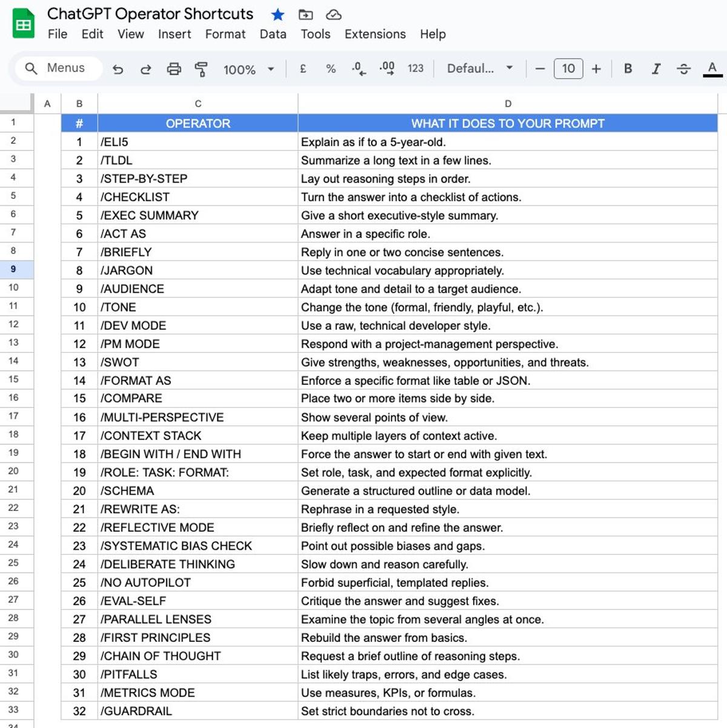
Task: Open the Extensions menu
Action: pos(374,35)
